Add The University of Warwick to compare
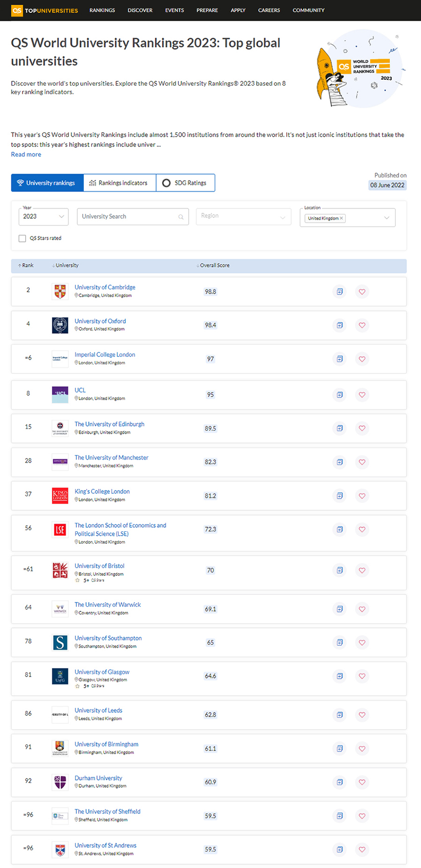Image resolution: width=421 pixels, height=868 pixels. [340, 609]
